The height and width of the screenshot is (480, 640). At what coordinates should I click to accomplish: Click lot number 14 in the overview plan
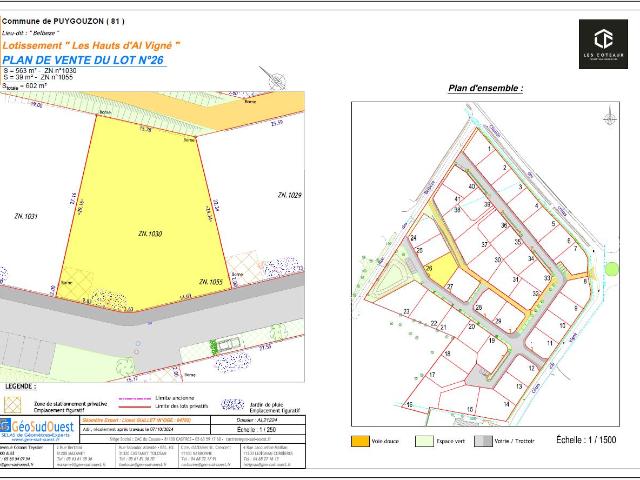point(506,404)
